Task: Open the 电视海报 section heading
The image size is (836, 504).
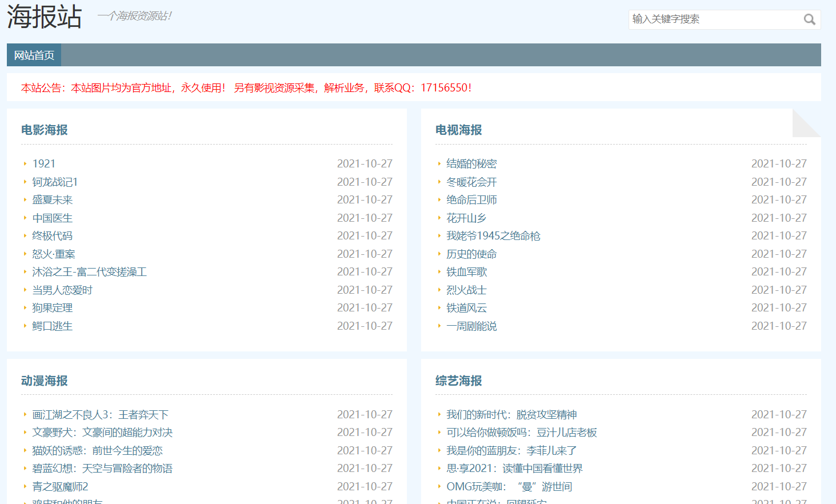Action: coord(459,130)
